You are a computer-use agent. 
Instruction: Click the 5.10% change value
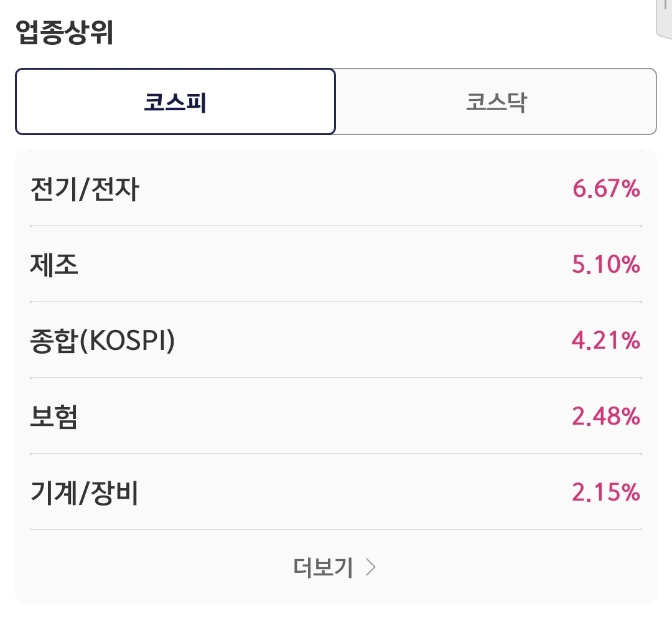coord(606,264)
